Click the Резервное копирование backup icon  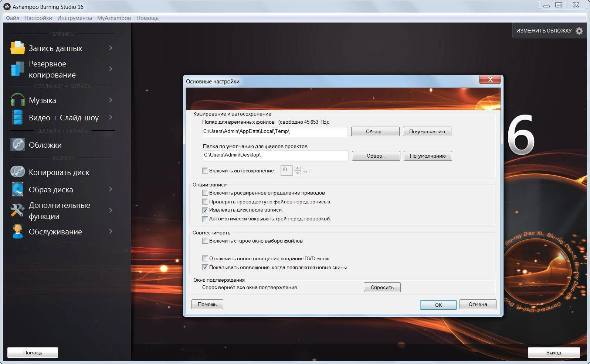click(x=17, y=69)
